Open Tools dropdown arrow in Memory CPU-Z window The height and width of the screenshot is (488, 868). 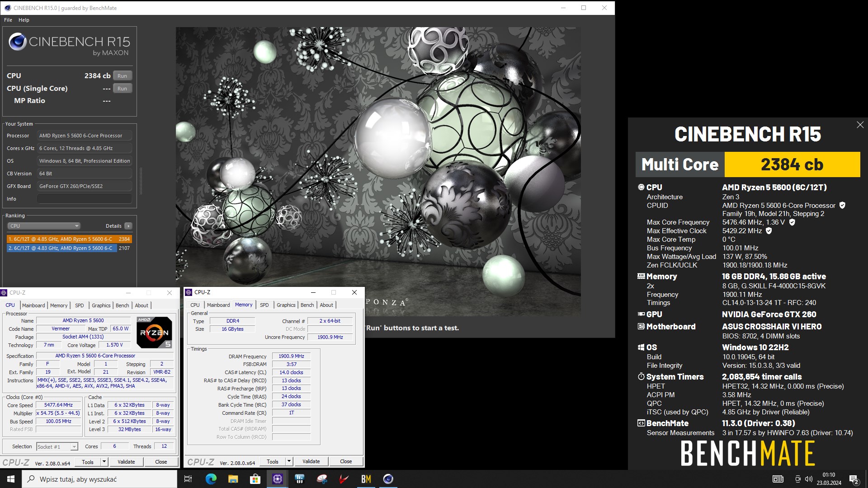(289, 461)
